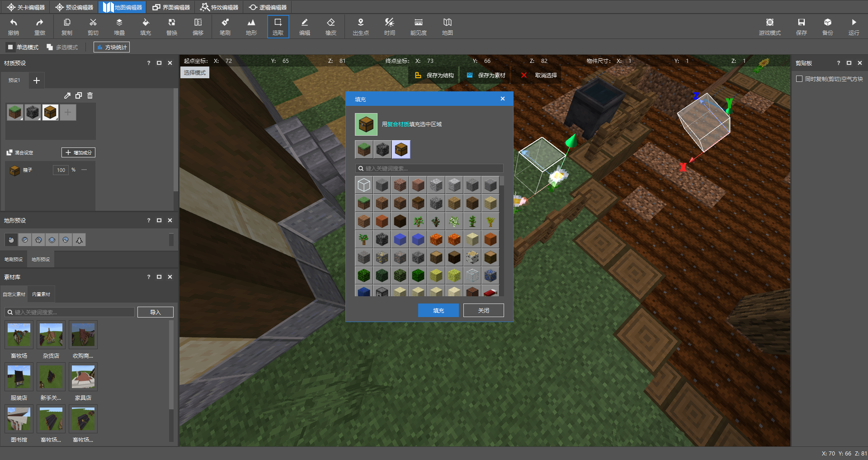Click the 运行 (run) play icon
Image resolution: width=868 pixels, height=460 pixels.
click(854, 27)
